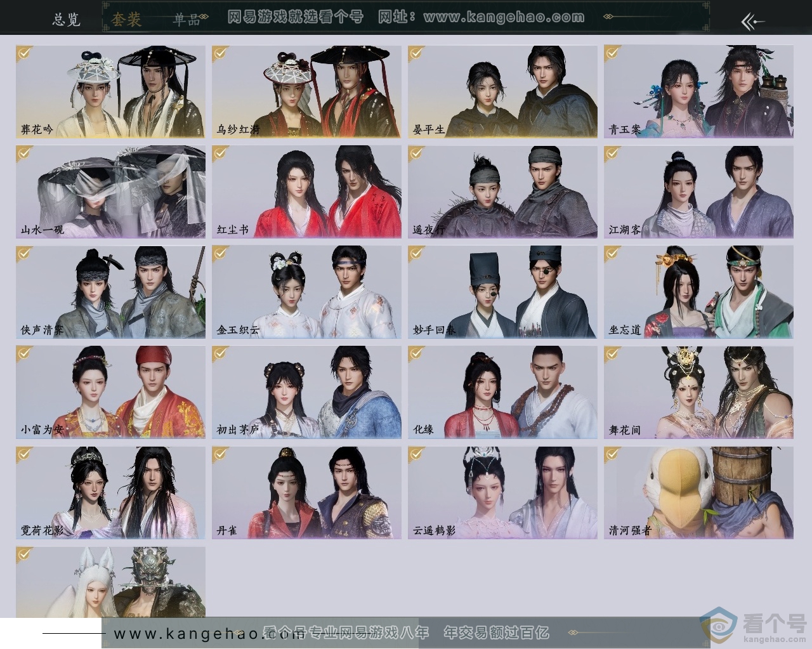
Task: Pick the 丹雀 outfit thumbnail
Action: coord(306,493)
